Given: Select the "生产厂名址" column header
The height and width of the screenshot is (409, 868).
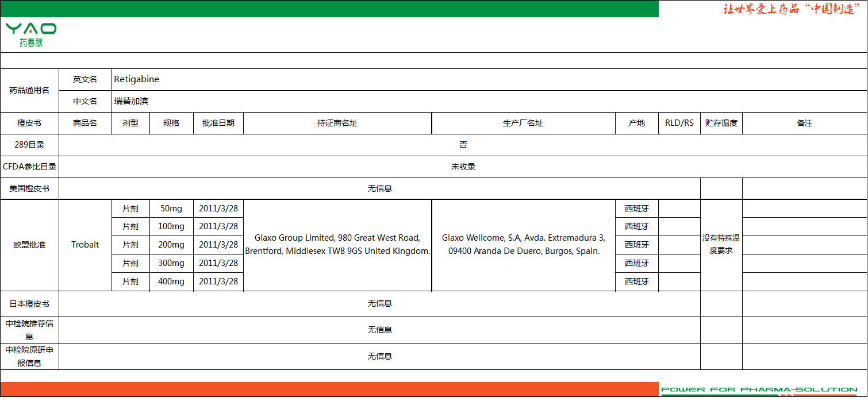Looking at the screenshot, I should click(523, 123).
